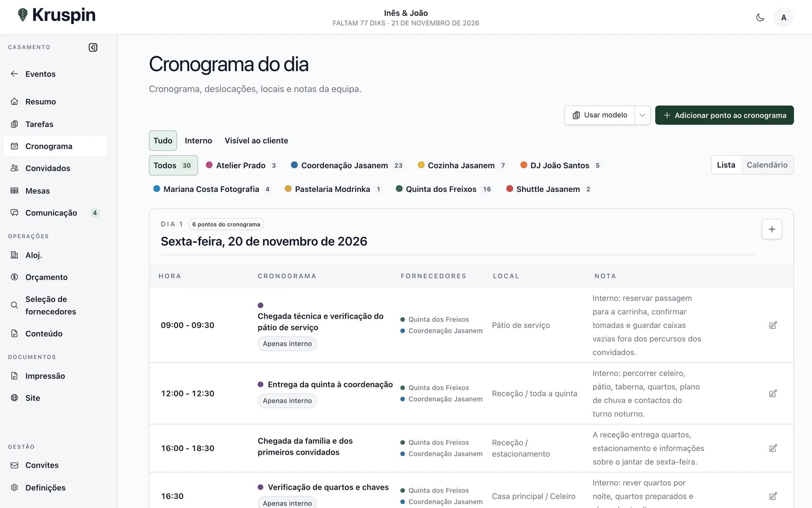
Task: Select Lista view
Action: (x=726, y=165)
